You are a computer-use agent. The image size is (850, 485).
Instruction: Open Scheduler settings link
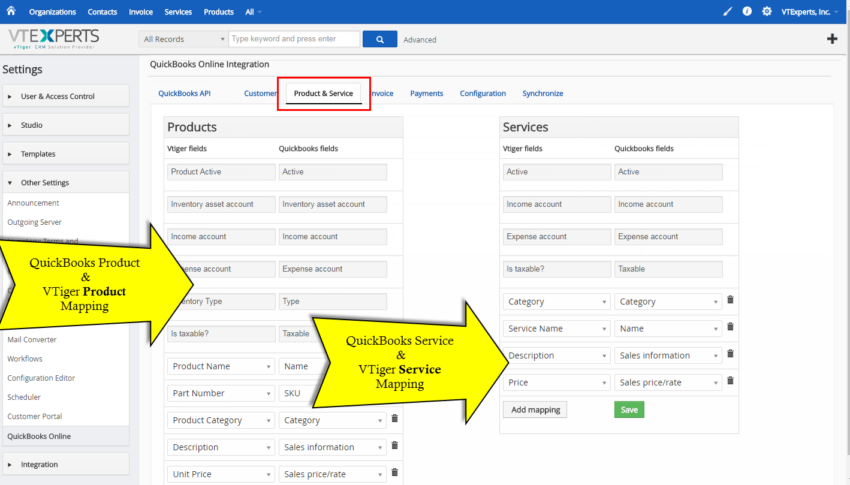24,397
